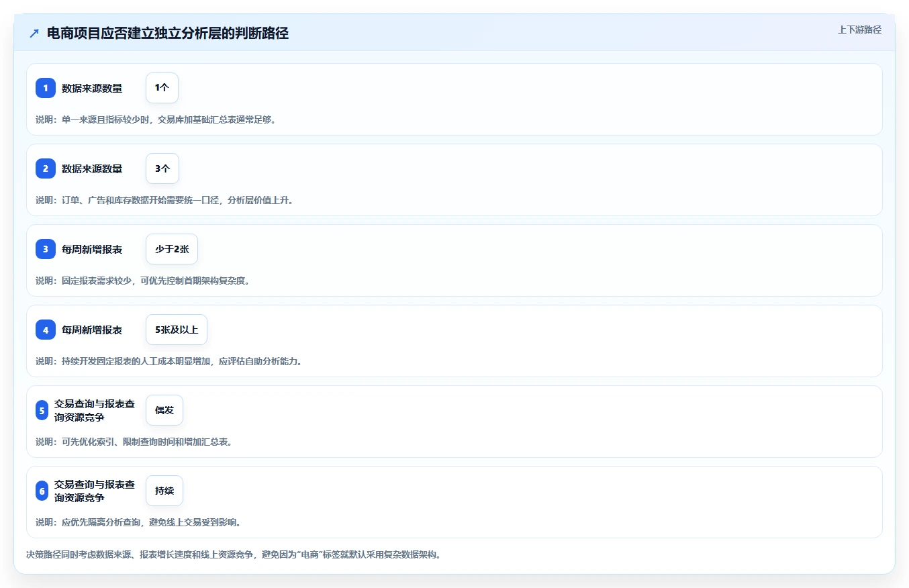Click the title 电商项目应否建立独立分析层的判断路径
The height and width of the screenshot is (588, 909).
pyautogui.click(x=168, y=34)
